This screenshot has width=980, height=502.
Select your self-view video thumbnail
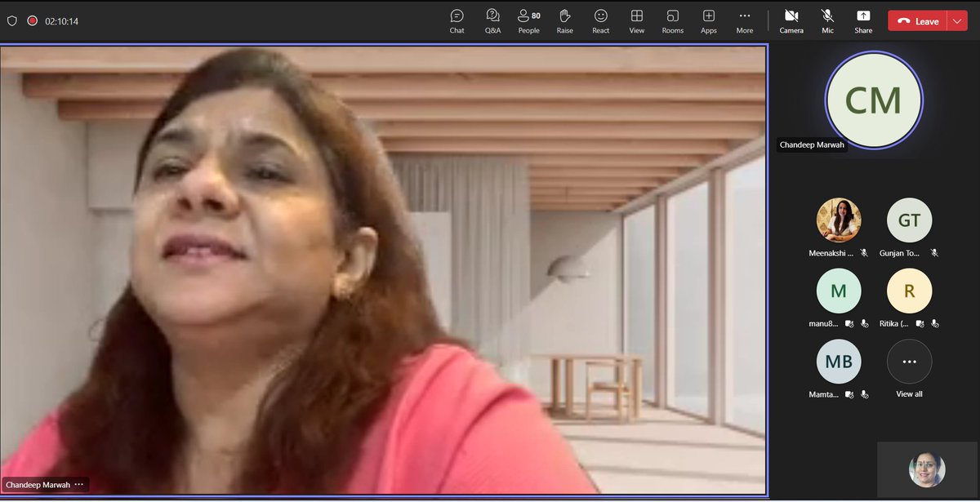click(925, 469)
